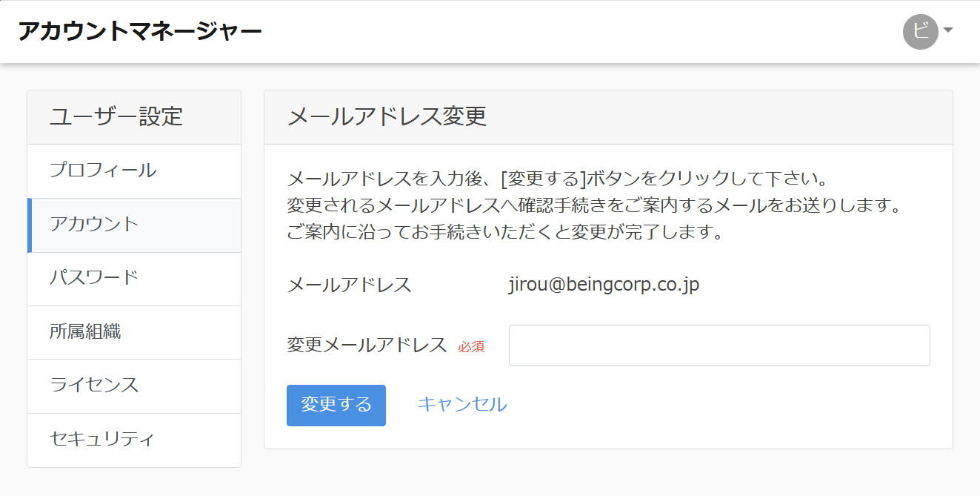Viewport: 980px width, 496px height.
Task: Select アカウント in the sidebar
Action: click(94, 225)
